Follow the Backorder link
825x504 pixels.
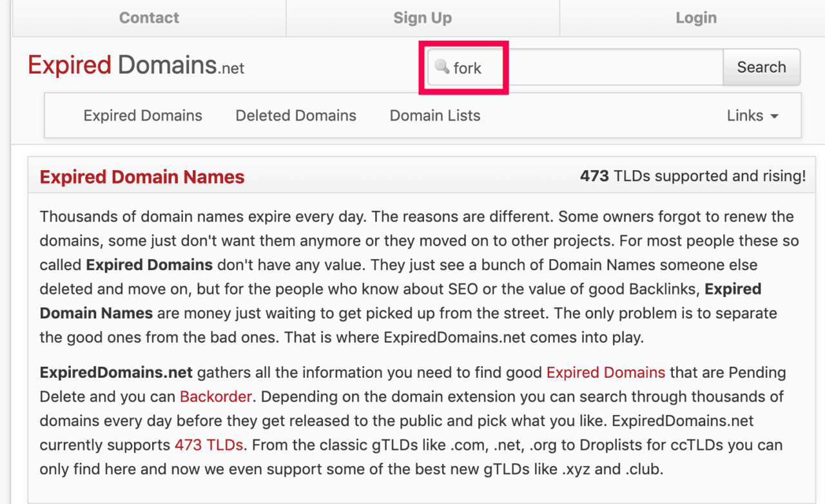click(x=216, y=396)
